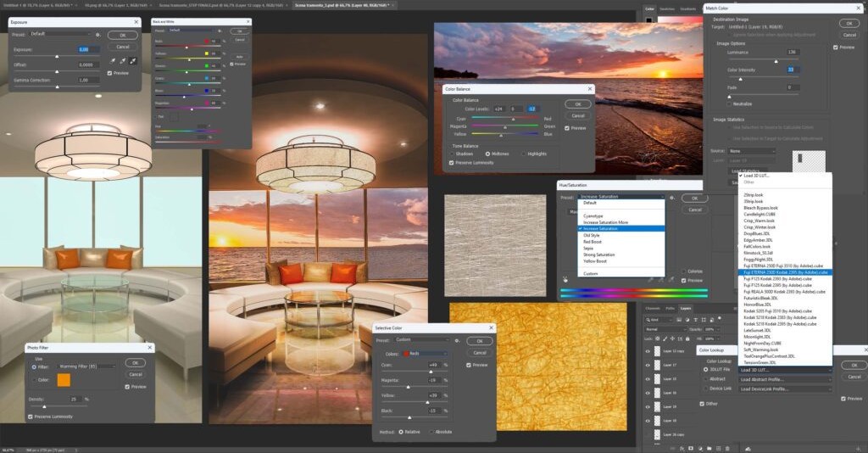Select the Highlights radio in Color Balance
This screenshot has height=453, width=868.
tap(523, 154)
